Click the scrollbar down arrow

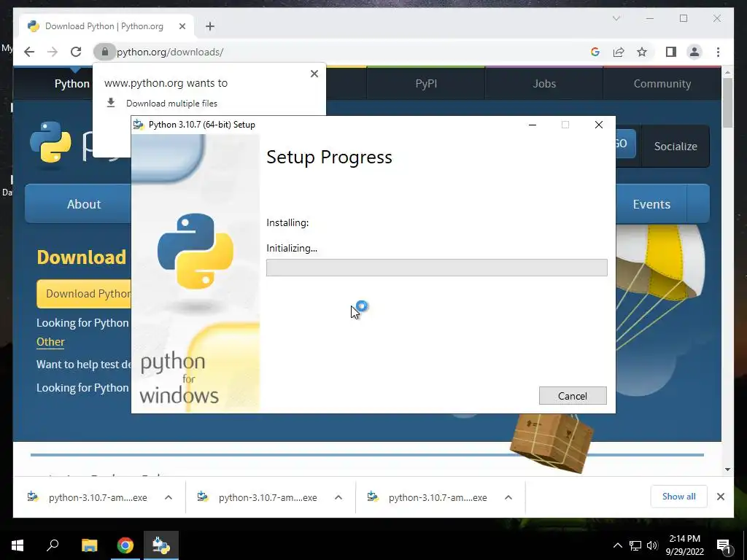pos(727,470)
